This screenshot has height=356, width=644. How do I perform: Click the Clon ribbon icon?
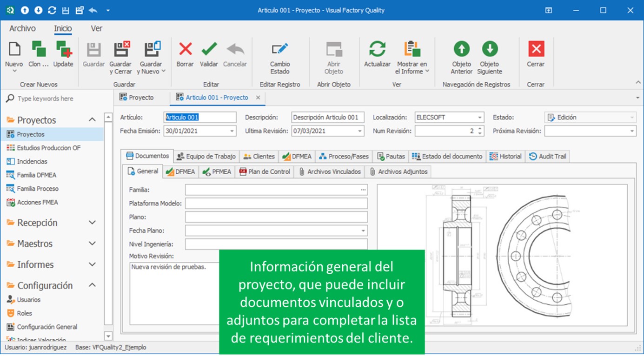pyautogui.click(x=39, y=49)
